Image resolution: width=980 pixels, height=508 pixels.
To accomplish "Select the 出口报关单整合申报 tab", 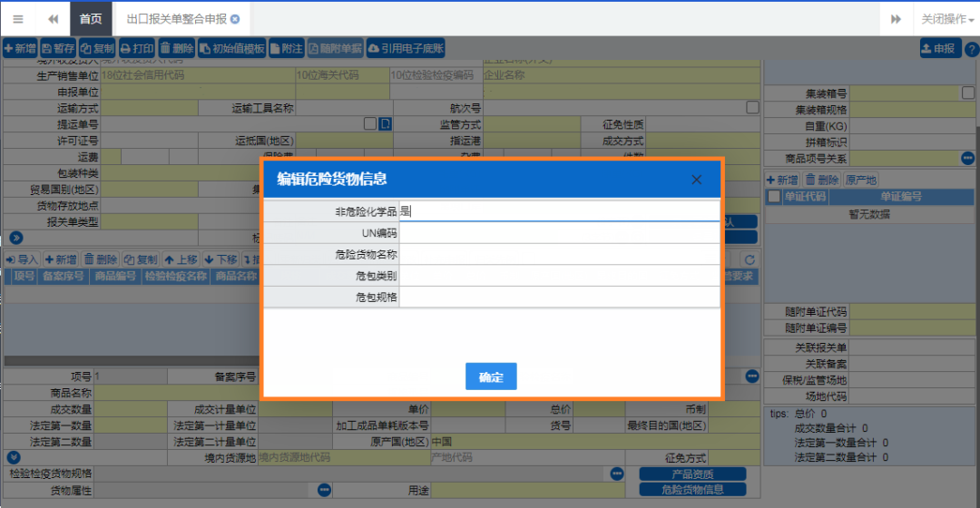I will [176, 19].
